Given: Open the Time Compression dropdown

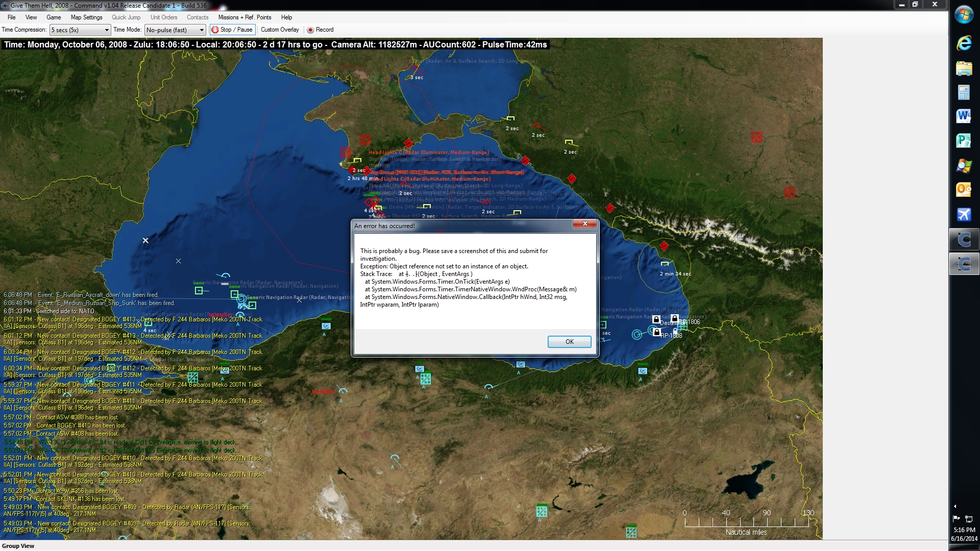Looking at the screenshot, I should pyautogui.click(x=80, y=30).
